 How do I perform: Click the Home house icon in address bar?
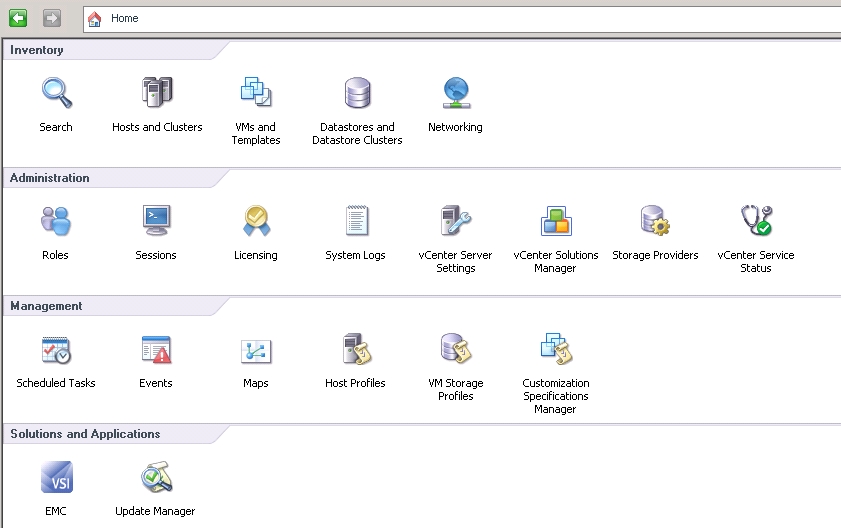(94, 19)
